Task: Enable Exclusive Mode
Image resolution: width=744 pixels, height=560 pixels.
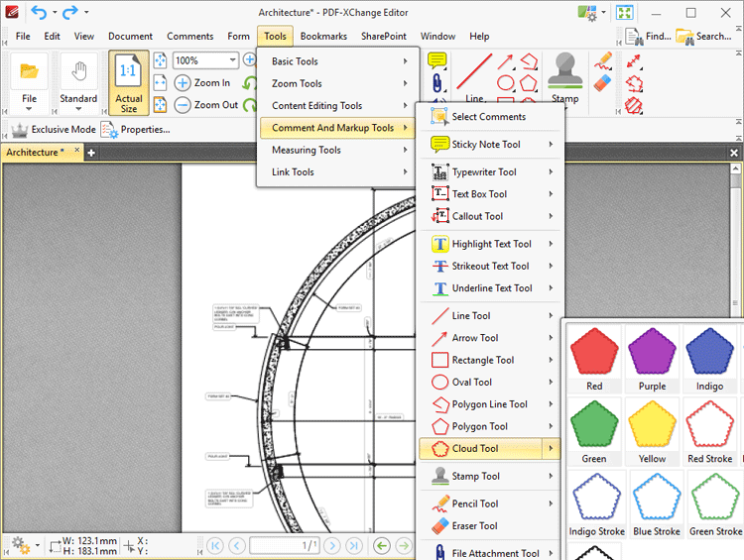Action: pos(54,130)
